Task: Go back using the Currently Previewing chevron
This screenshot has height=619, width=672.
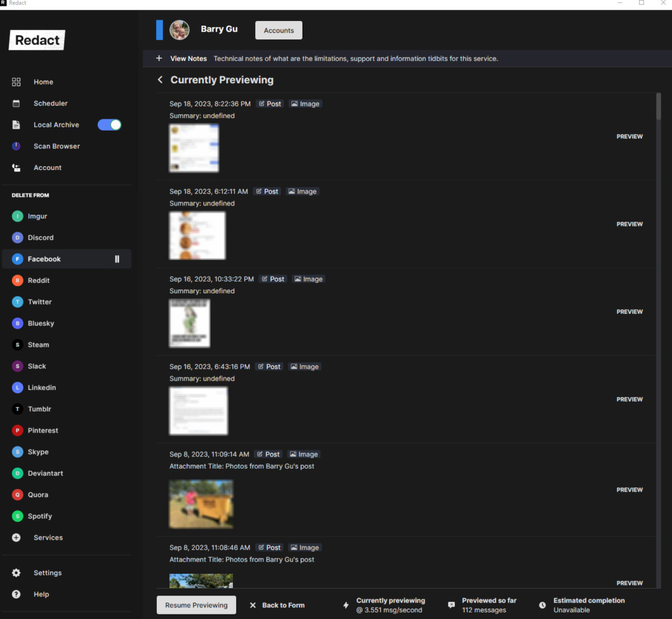Action: coord(160,79)
